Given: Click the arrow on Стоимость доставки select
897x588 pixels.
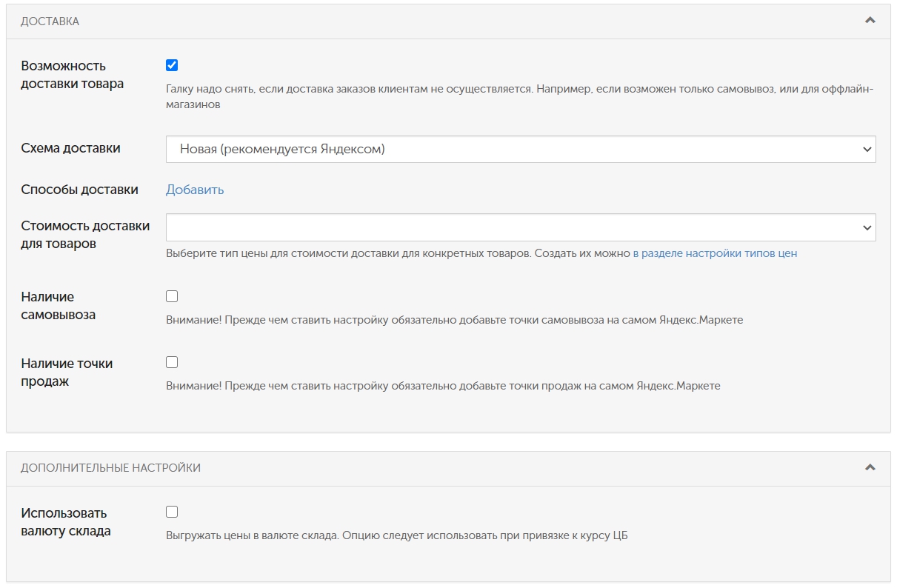Looking at the screenshot, I should pyautogui.click(x=867, y=227).
